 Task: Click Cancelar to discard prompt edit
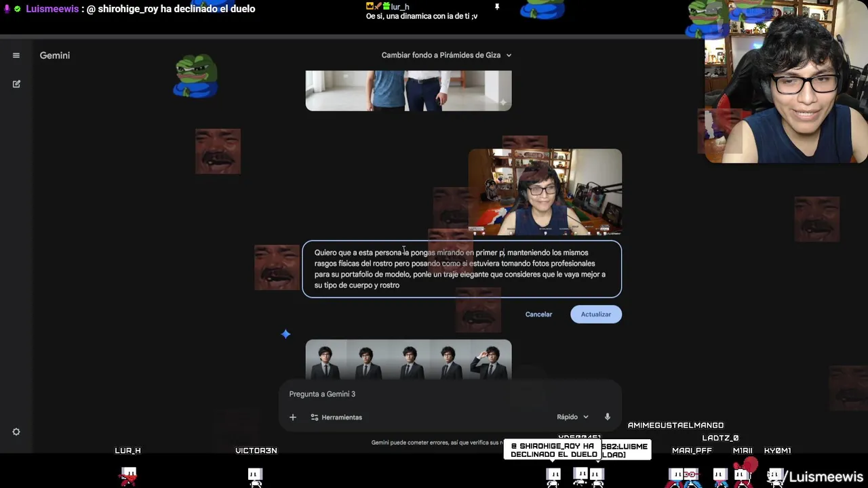pos(538,314)
